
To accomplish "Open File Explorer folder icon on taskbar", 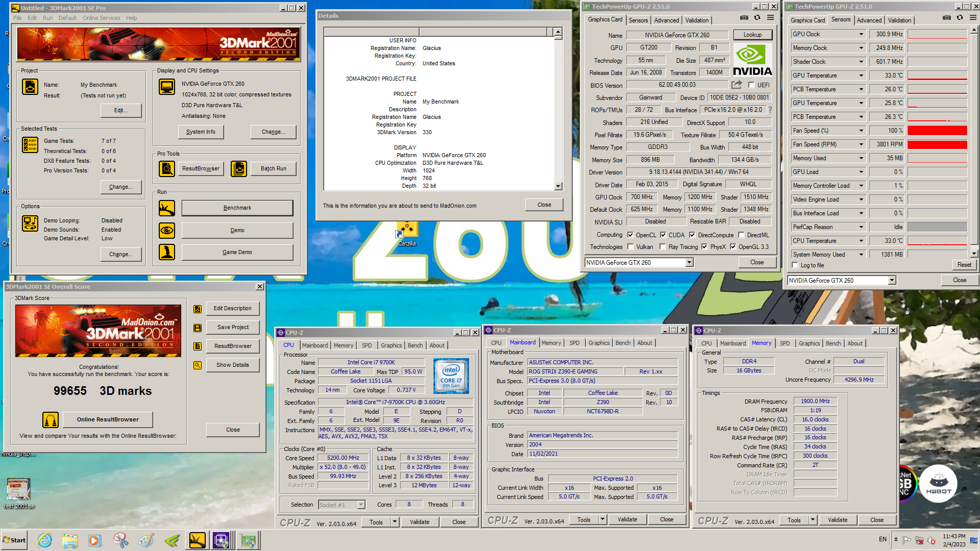I will 70,540.
